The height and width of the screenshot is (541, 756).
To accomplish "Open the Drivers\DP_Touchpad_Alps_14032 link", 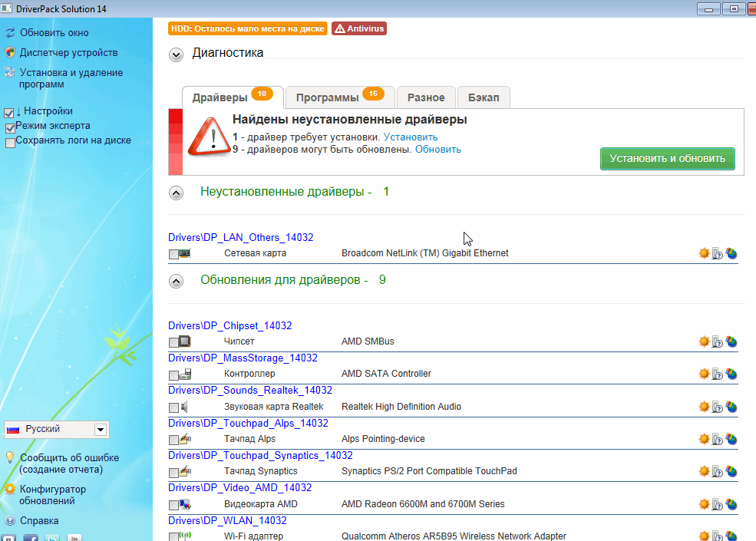I will (248, 423).
